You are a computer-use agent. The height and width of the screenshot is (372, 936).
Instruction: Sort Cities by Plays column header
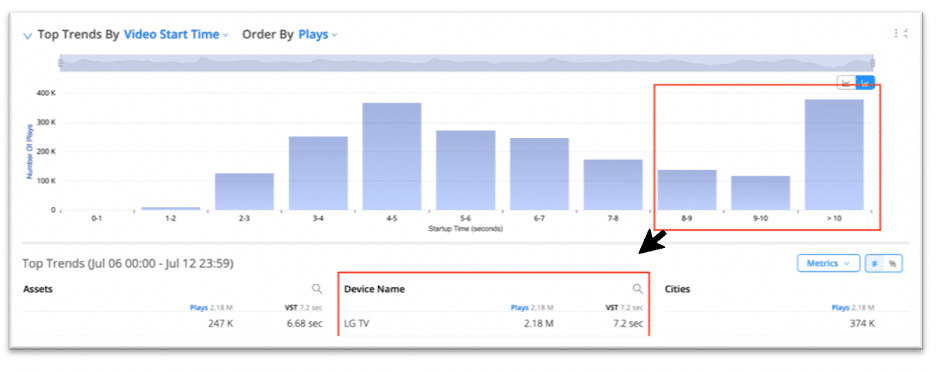pos(853,308)
